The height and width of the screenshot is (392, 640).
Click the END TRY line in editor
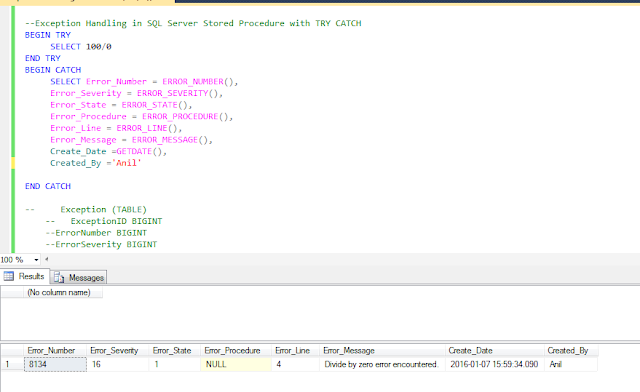pyautogui.click(x=43, y=58)
